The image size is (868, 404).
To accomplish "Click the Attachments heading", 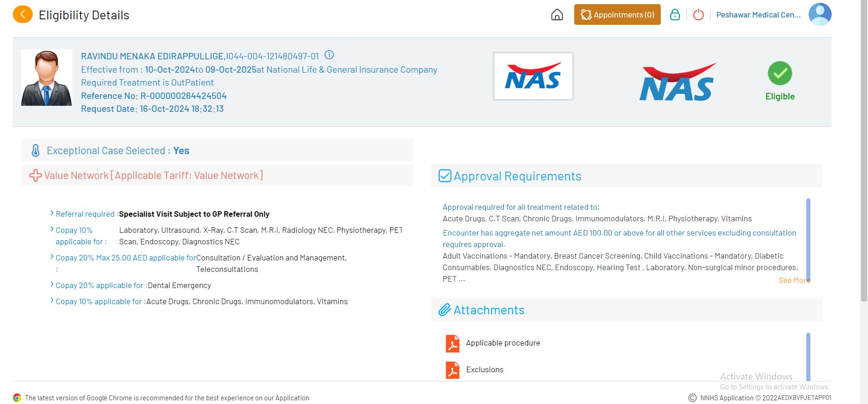I will (489, 310).
